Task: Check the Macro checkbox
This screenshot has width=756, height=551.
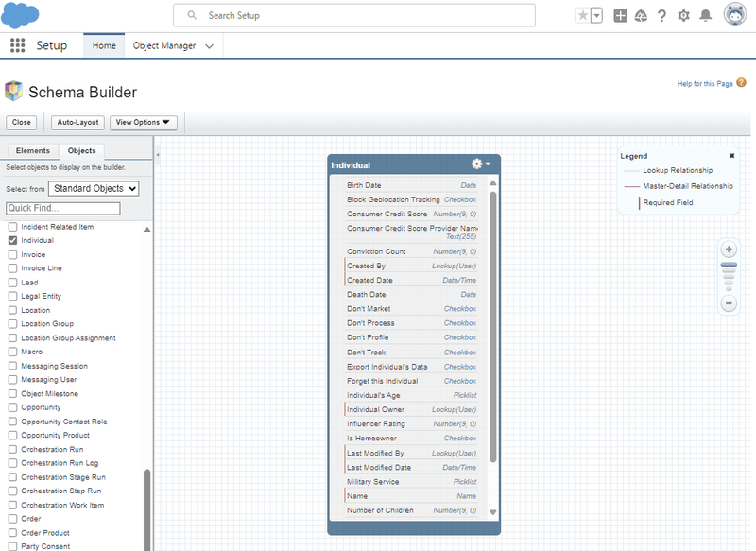Action: click(12, 352)
